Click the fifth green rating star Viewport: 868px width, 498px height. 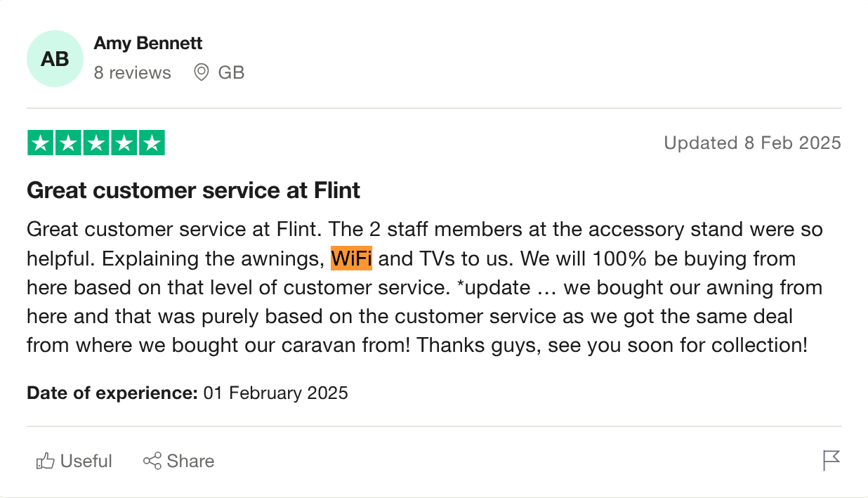pos(151,143)
